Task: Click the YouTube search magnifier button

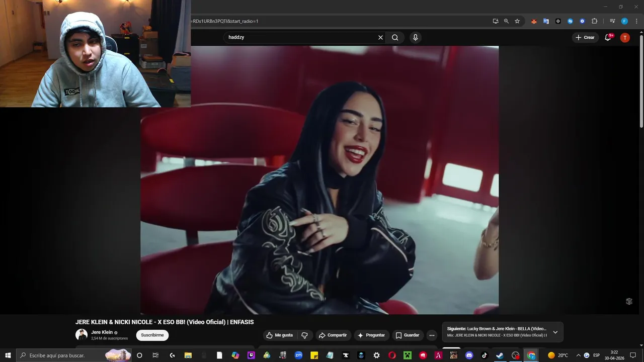Action: (395, 37)
